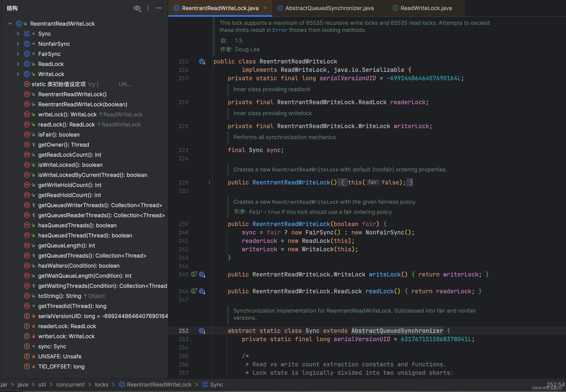Click the implements-interface gutter icon on line 245
Viewport: 566px width, 392px height.
coord(194,274)
